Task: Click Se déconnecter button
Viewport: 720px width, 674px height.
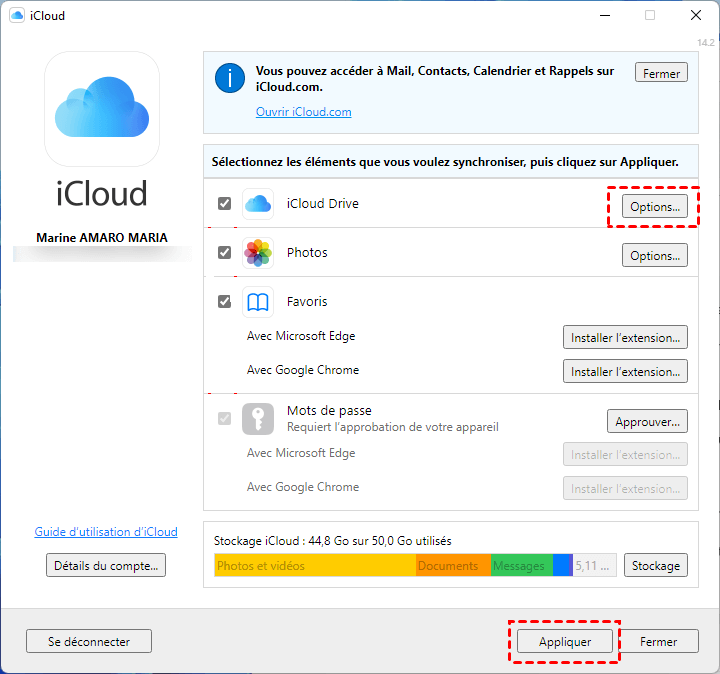Action: pyautogui.click(x=89, y=641)
